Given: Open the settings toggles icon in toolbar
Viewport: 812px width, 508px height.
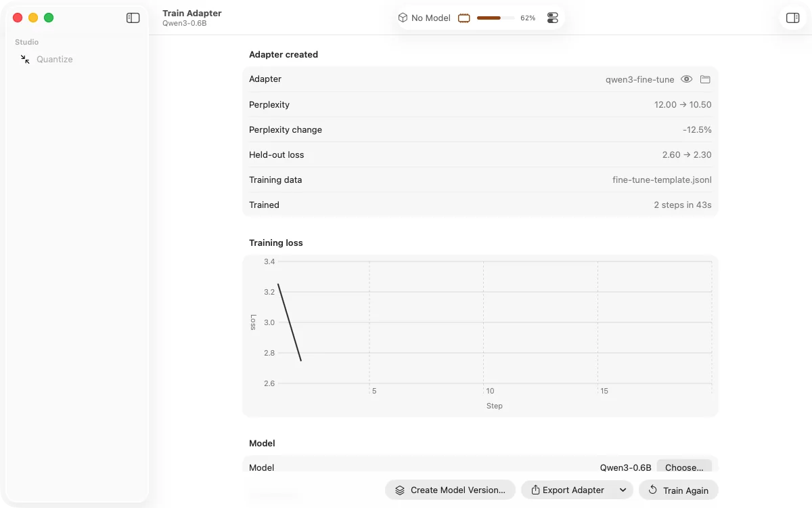Looking at the screenshot, I should [x=553, y=18].
